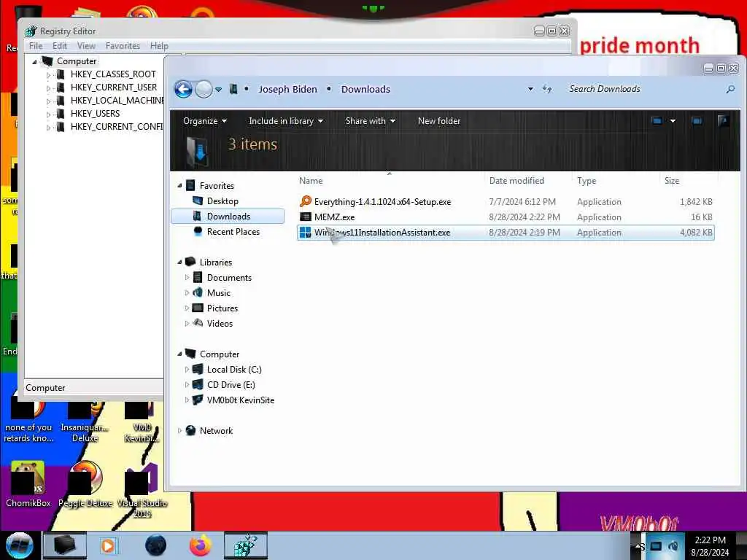Click the Forward arrow in Explorer

204,89
